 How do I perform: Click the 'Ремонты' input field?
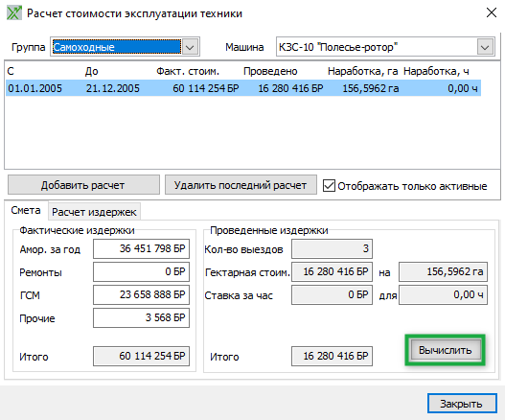tap(142, 271)
